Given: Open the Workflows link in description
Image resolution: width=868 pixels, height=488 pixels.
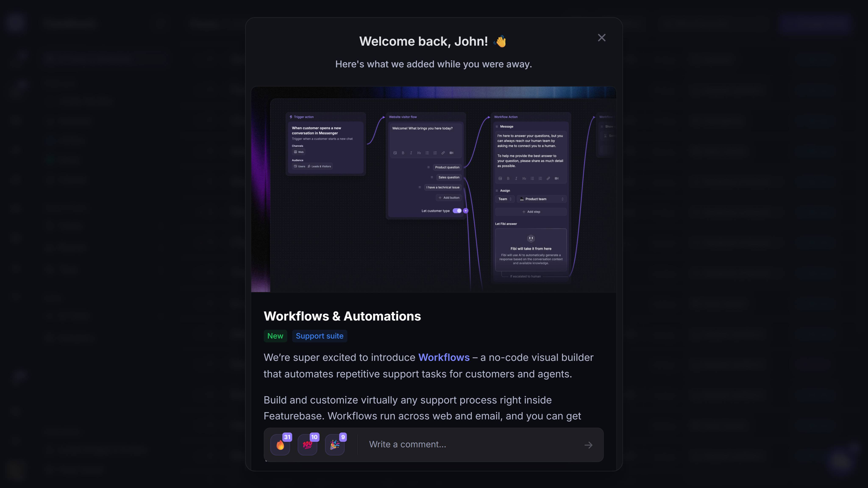Looking at the screenshot, I should pyautogui.click(x=444, y=357).
